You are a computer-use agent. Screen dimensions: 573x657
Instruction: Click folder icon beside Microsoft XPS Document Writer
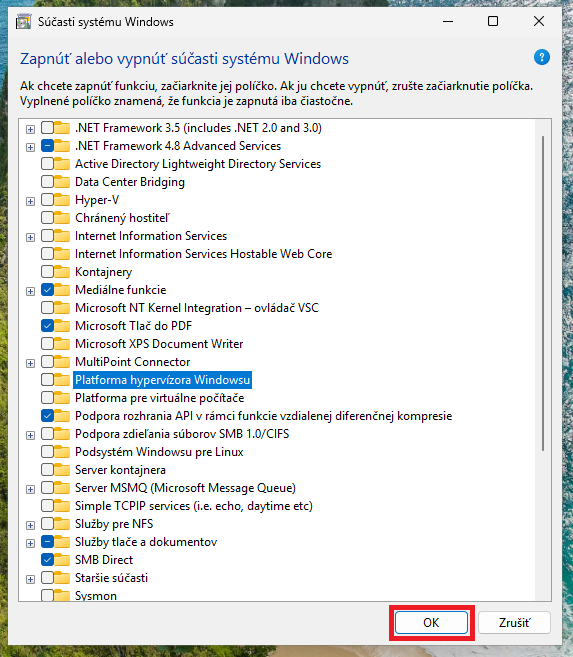(62, 344)
